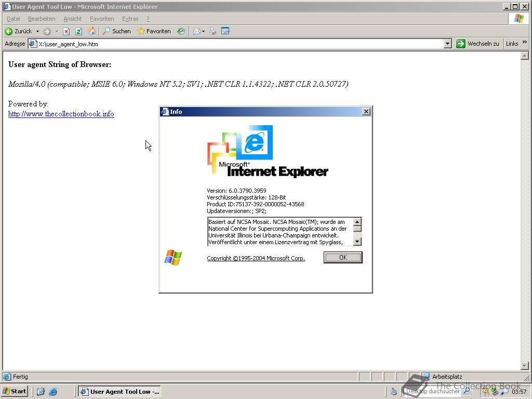Image resolution: width=532 pixels, height=399 pixels.
Task: Open the thecollectionbook.info hyperlink
Action: click(x=61, y=114)
